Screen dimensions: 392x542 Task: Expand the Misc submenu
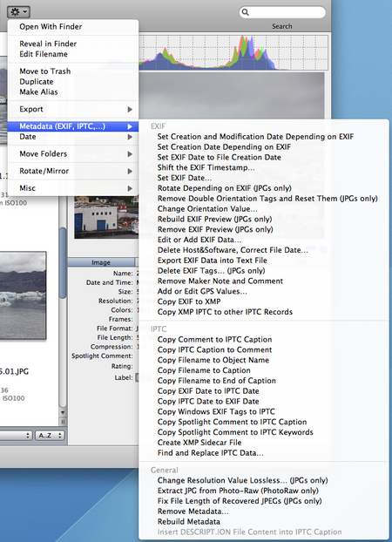(73, 188)
